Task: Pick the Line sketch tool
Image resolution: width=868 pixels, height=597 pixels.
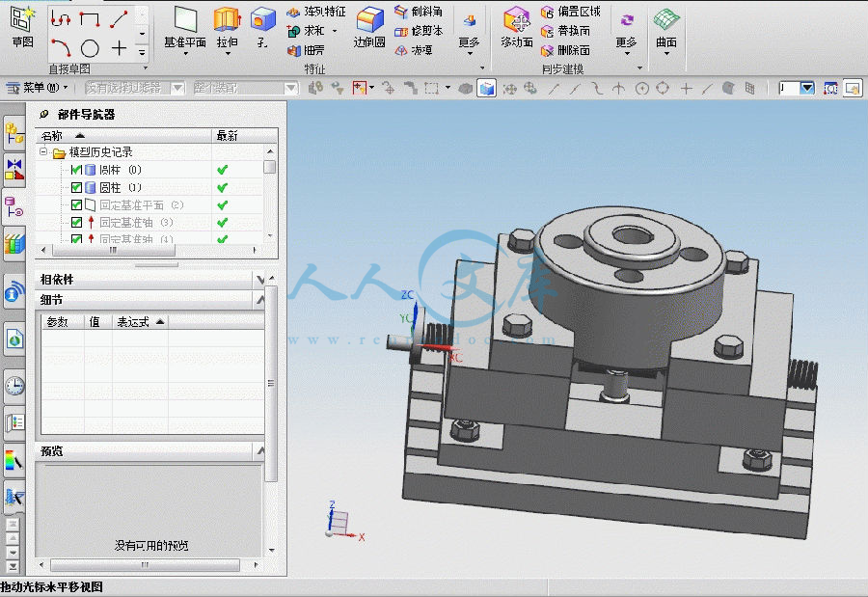Action: tap(119, 19)
